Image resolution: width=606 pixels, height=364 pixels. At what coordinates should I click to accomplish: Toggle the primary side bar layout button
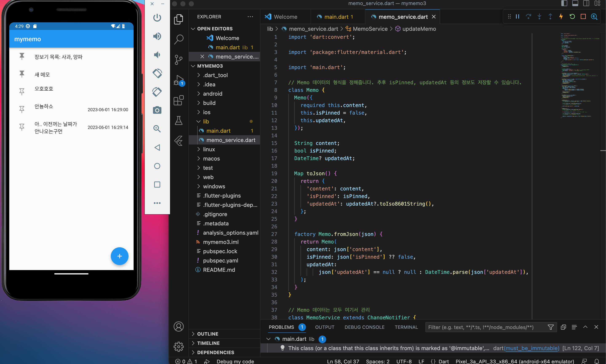point(564,3)
